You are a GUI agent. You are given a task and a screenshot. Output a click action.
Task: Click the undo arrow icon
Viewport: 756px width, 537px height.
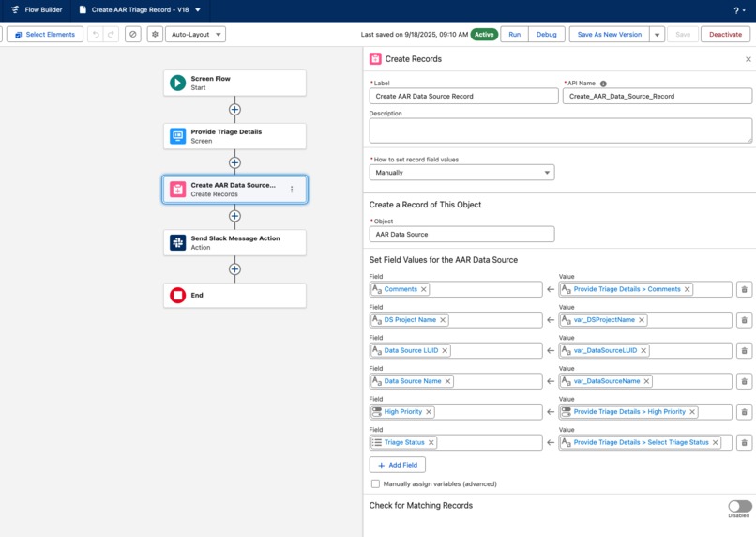(96, 34)
